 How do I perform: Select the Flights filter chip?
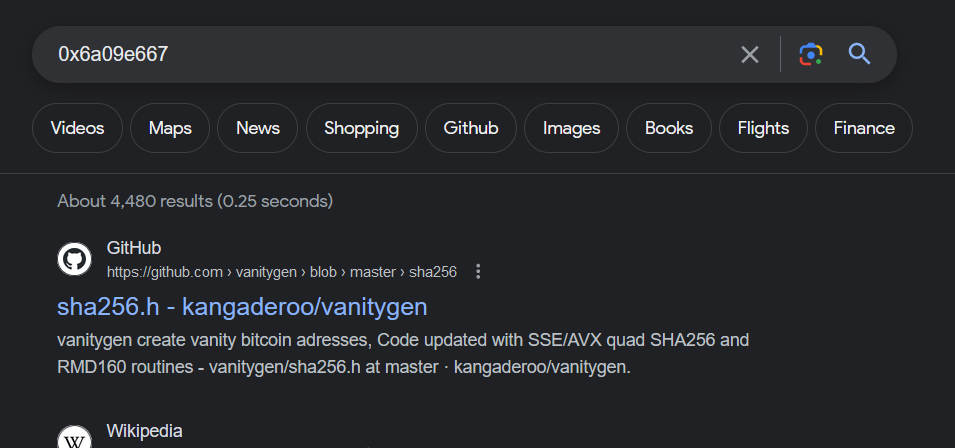point(763,128)
